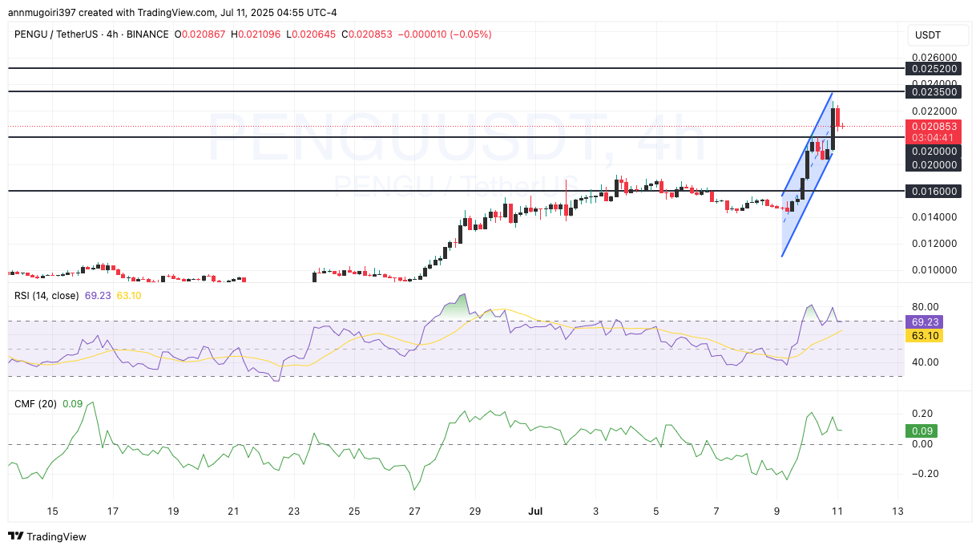This screenshot has width=980, height=550.
Task: Click the 0.014000 price axis label
Action: pyautogui.click(x=934, y=216)
